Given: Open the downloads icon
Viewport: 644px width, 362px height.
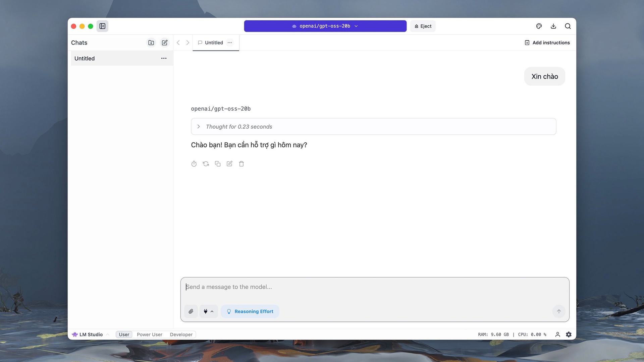Looking at the screenshot, I should [x=553, y=26].
